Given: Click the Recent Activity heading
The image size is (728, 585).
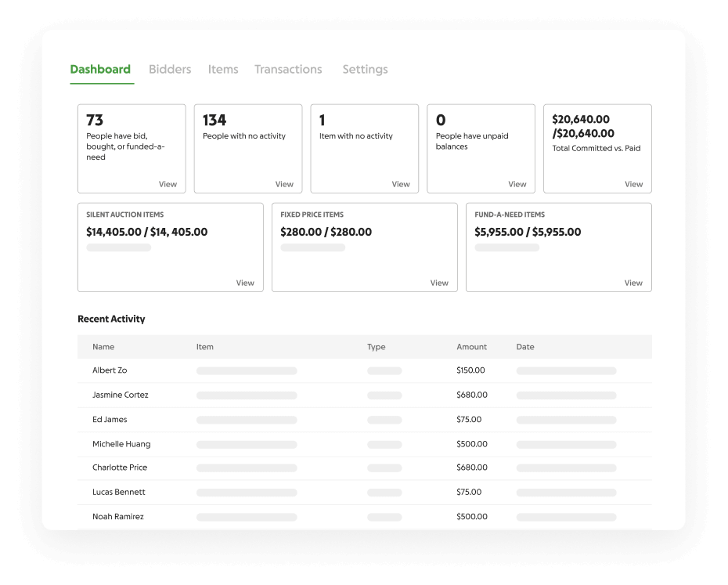Looking at the screenshot, I should pyautogui.click(x=111, y=320).
